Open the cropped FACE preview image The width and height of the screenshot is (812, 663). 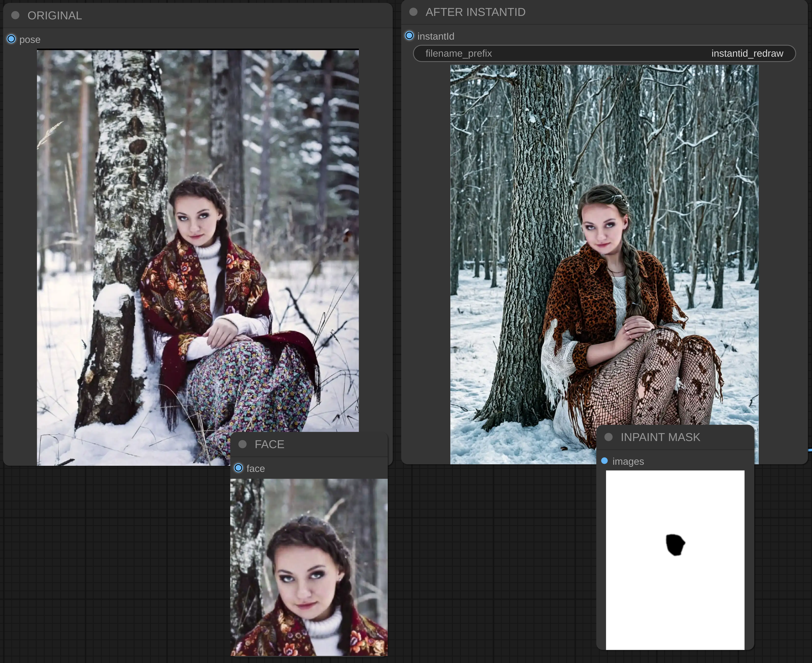tap(309, 567)
